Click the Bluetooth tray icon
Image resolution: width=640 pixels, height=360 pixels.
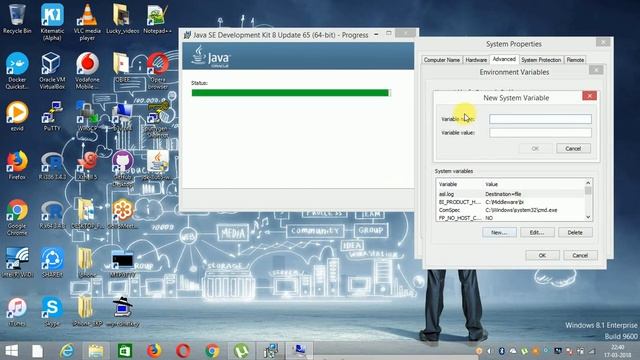(502, 351)
